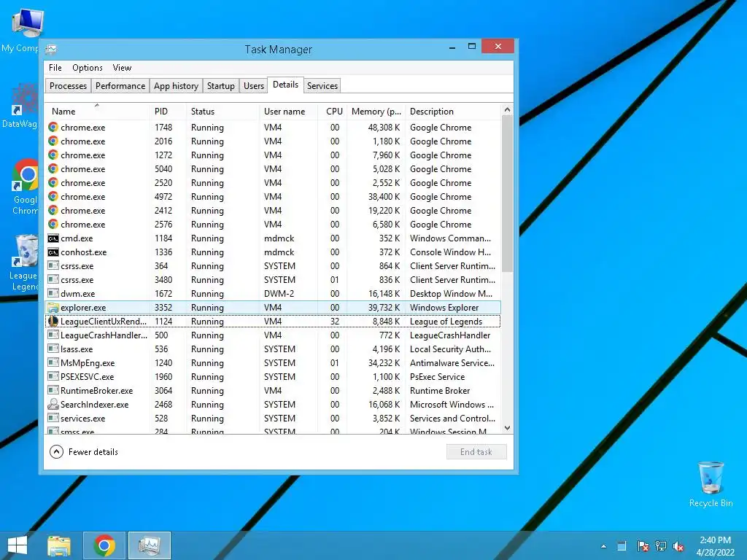Open the Windows Start button
Viewport: 747px width, 560px height.
18,545
